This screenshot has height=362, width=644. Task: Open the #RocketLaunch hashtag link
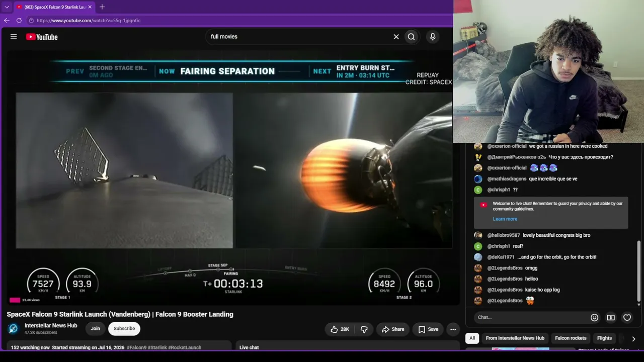point(185,347)
